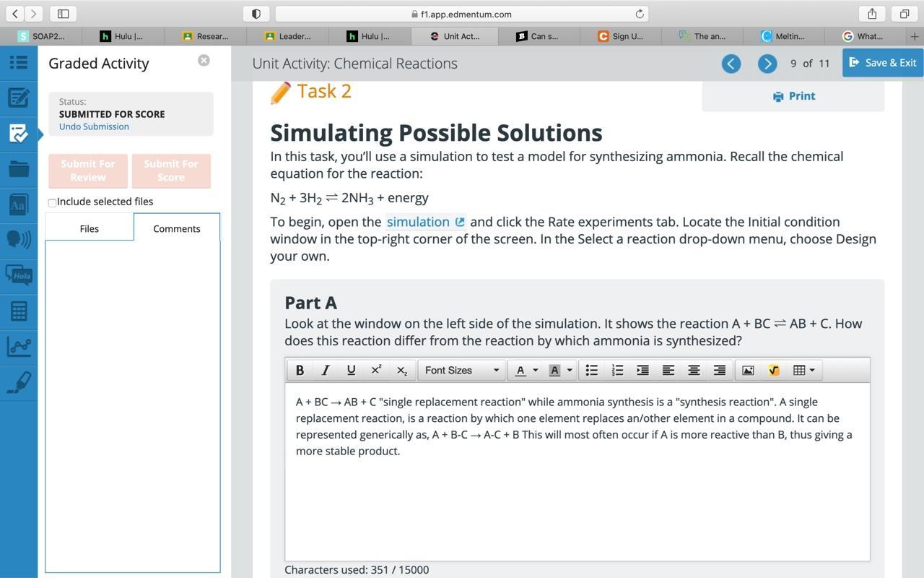
Task: Open the simulation link
Action: tap(426, 222)
